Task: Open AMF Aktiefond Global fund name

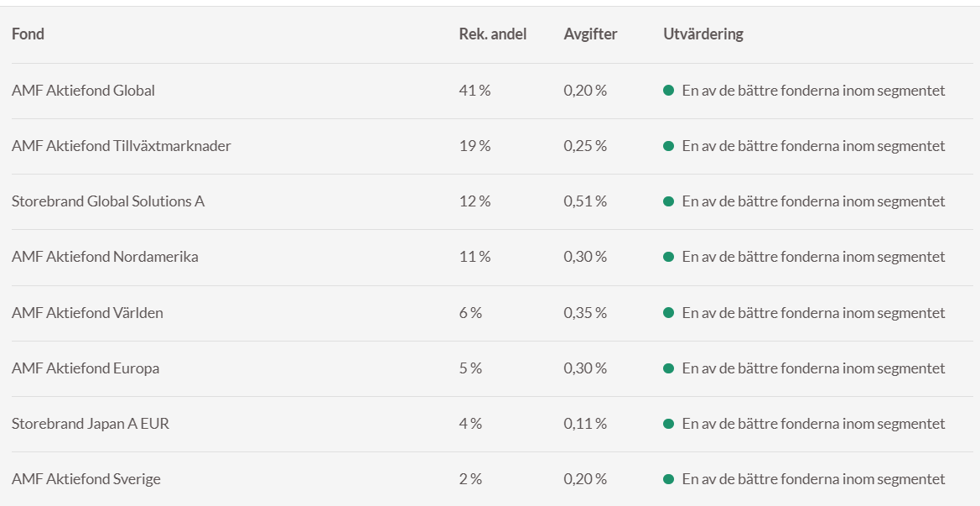Action: 83,91
